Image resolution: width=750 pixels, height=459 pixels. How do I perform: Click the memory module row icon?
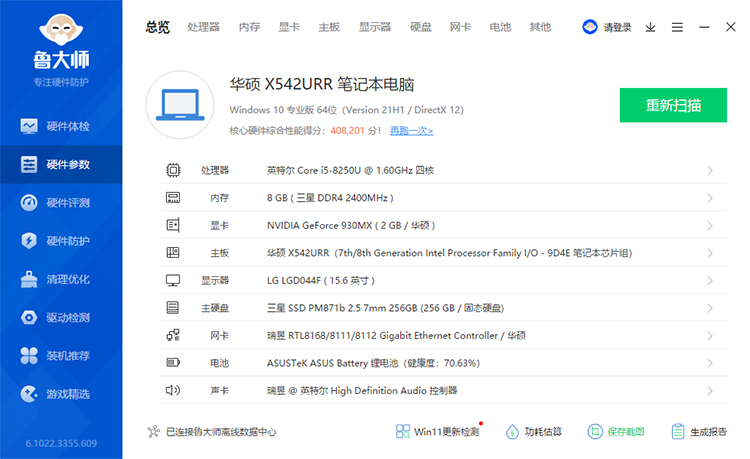tap(173, 198)
